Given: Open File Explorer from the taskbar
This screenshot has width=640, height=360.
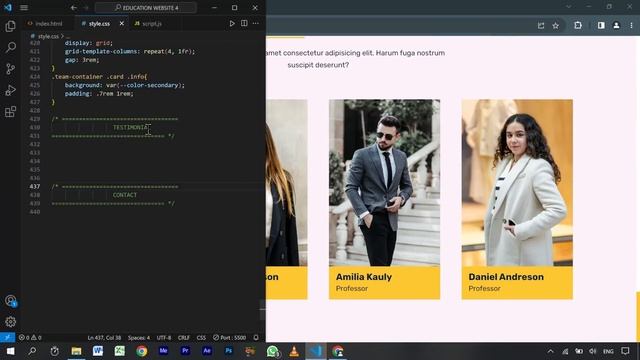Looking at the screenshot, I should click(x=76, y=351).
